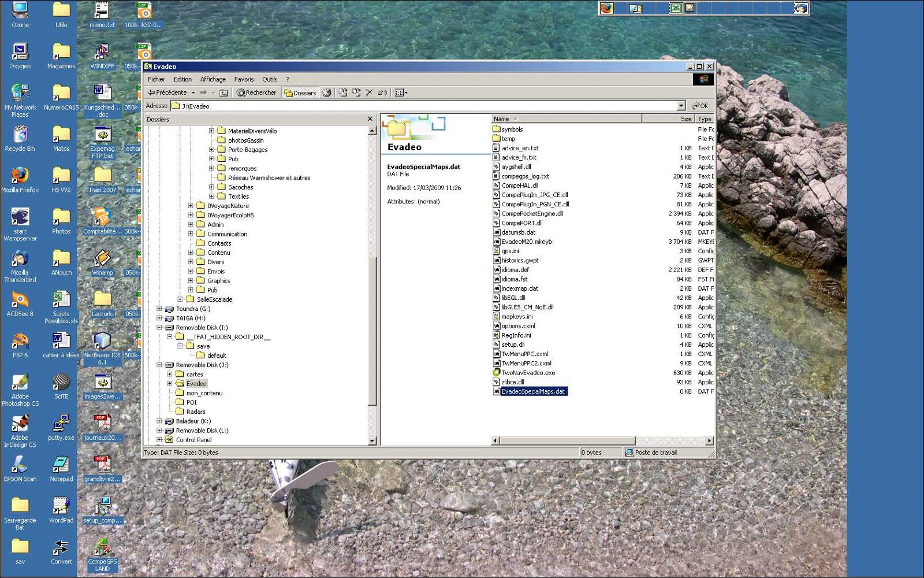This screenshot has height=578, width=924.
Task: Expand the Baladeur (K:) drive node
Action: (159, 421)
